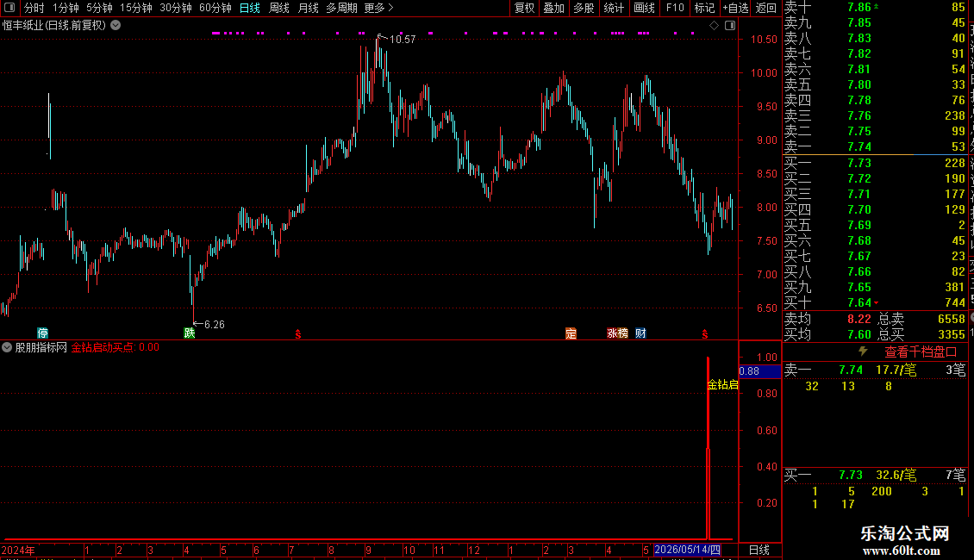Image resolution: width=974 pixels, height=560 pixels.
Task: Click the 32.6/笔 buy queue text
Action: tap(896, 475)
